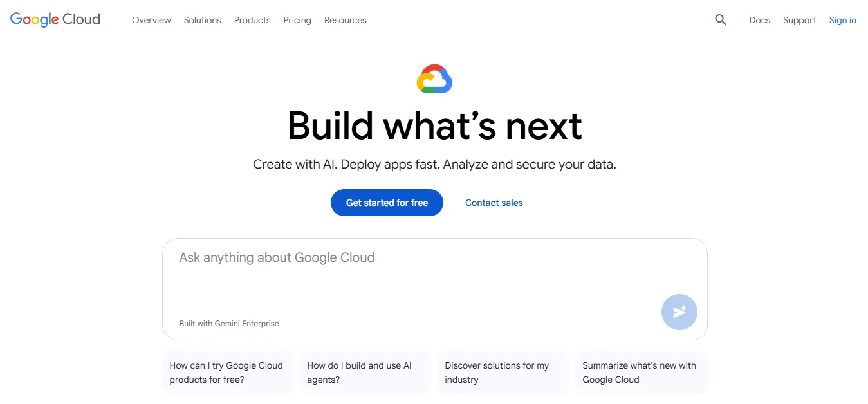The image size is (868, 404).
Task: Sign in to Google Cloud
Action: (x=842, y=20)
